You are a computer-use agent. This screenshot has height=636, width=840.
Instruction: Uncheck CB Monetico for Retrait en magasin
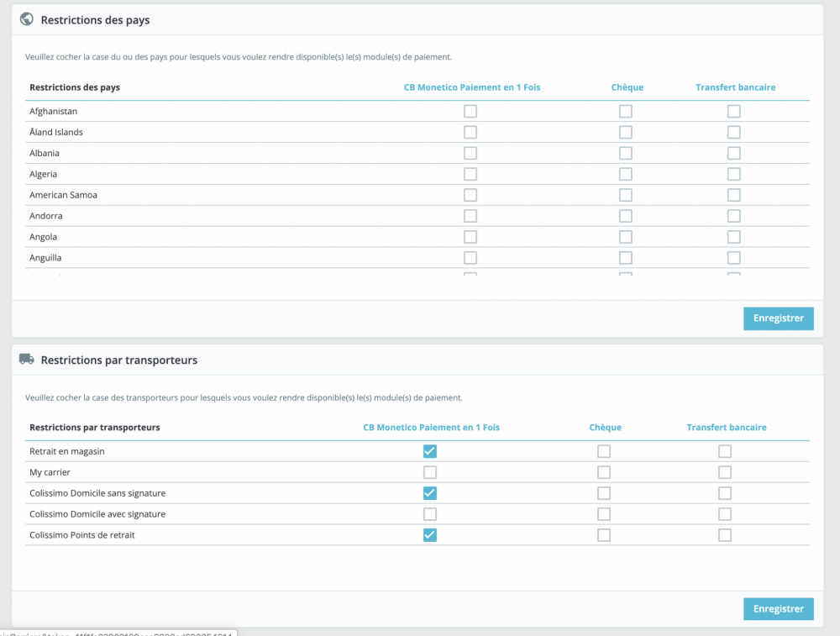429,451
